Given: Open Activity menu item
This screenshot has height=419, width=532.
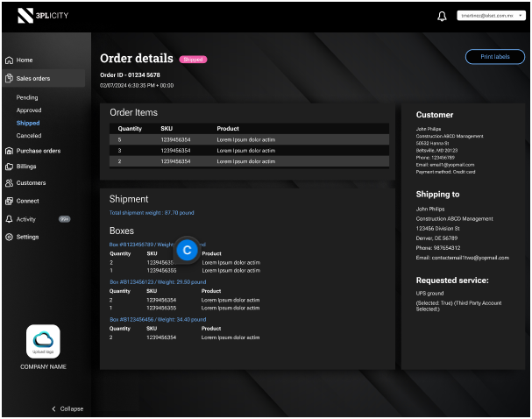Looking at the screenshot, I should click(x=25, y=219).
